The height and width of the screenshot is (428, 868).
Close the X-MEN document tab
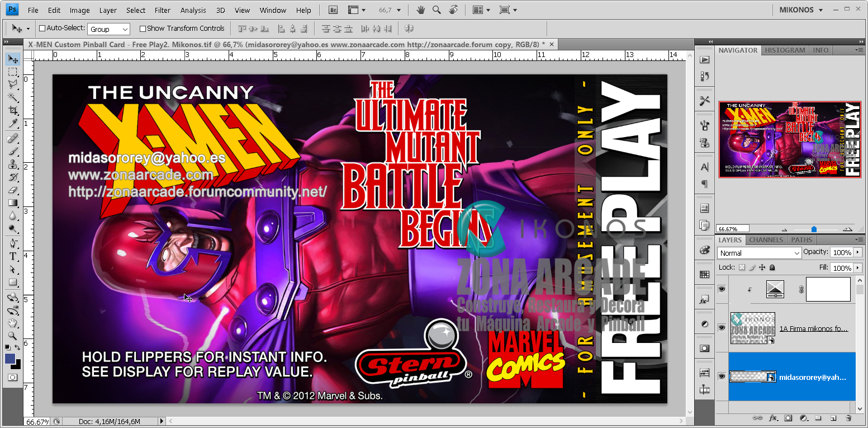point(552,44)
